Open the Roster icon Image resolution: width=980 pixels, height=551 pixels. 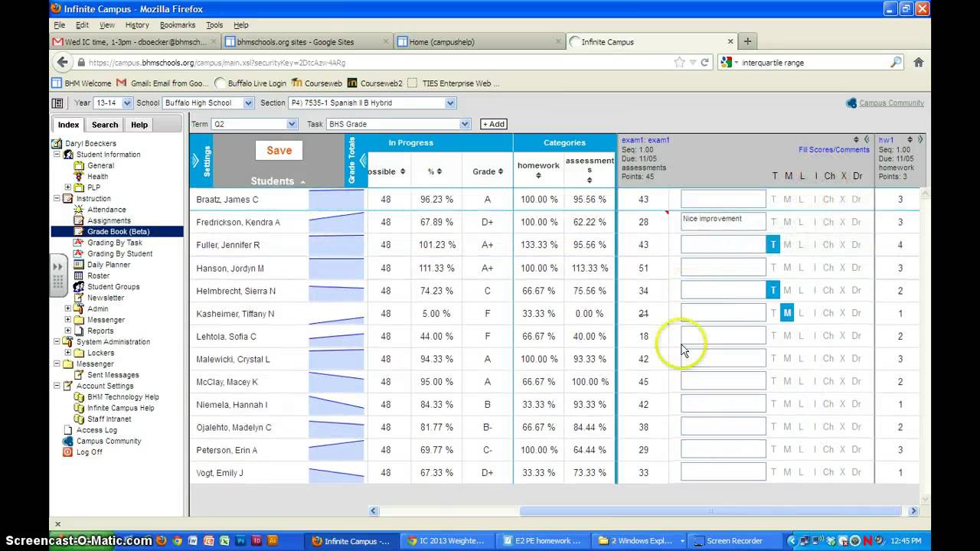tap(79, 275)
